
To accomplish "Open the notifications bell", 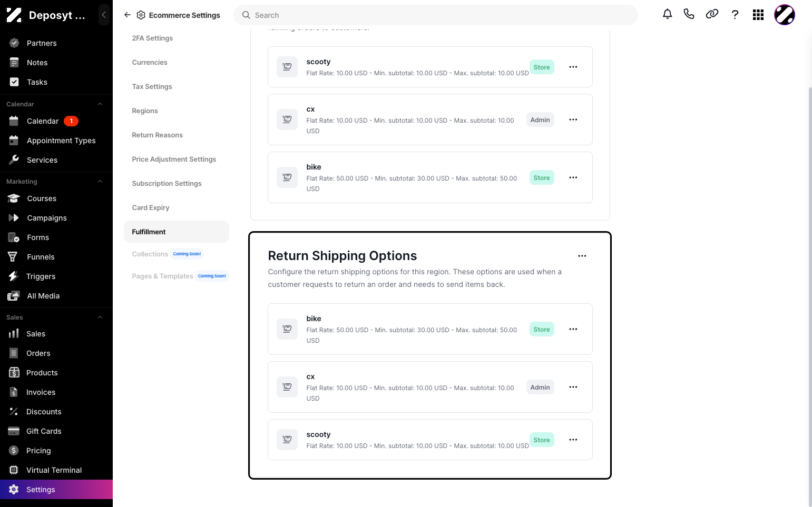I will (667, 15).
